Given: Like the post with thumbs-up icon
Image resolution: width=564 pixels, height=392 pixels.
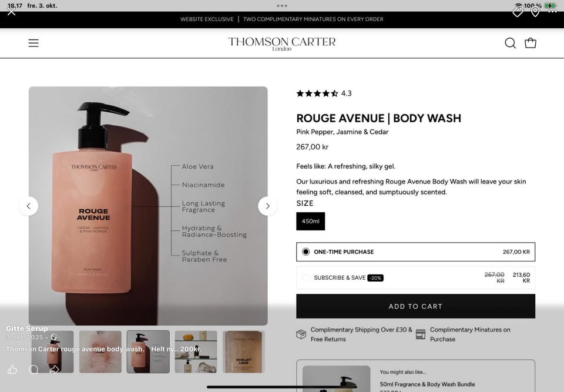Looking at the screenshot, I should (12, 369).
